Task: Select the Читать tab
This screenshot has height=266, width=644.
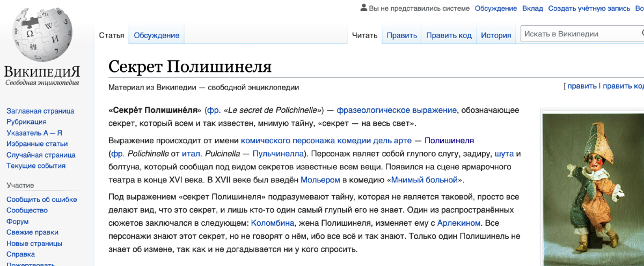Action: pyautogui.click(x=365, y=35)
